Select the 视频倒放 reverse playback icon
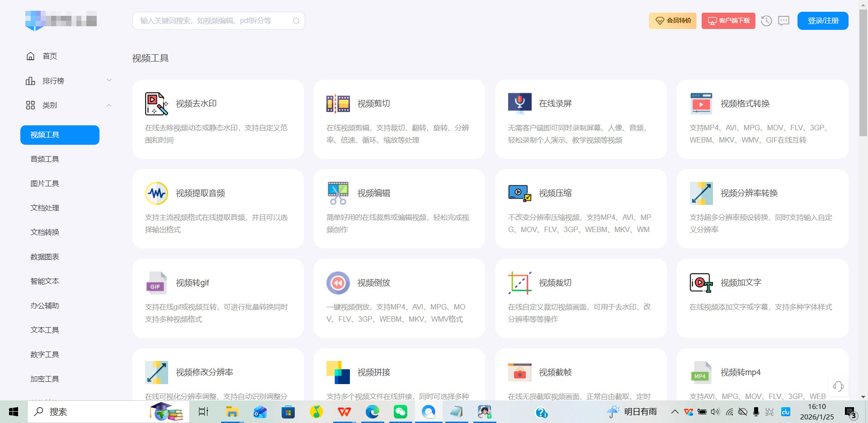868x423 pixels. click(x=338, y=283)
